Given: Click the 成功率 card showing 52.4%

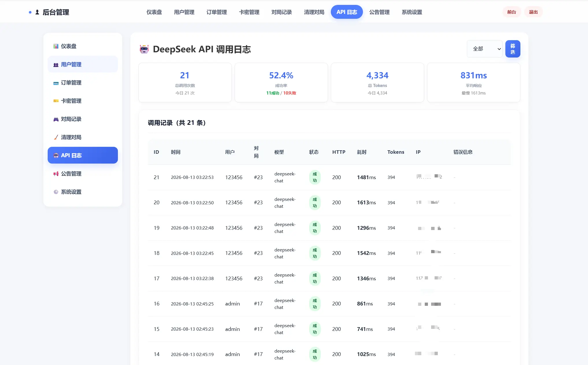Looking at the screenshot, I should [x=281, y=83].
